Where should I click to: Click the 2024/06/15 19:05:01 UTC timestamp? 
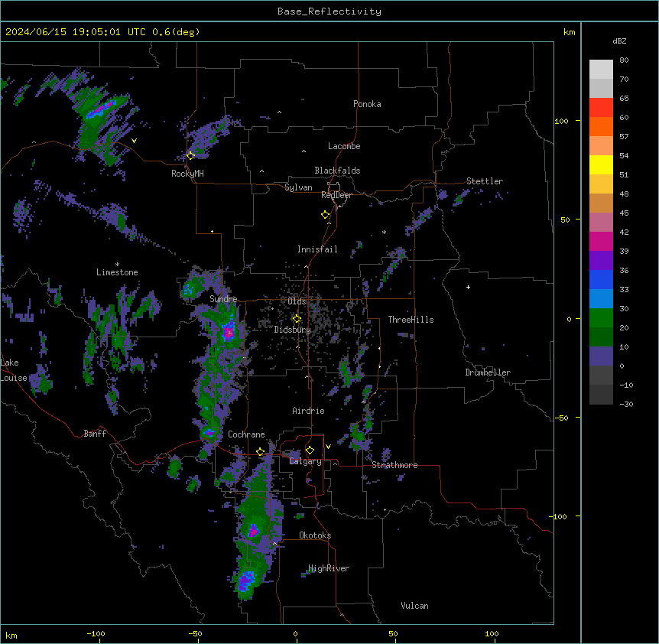coord(76,32)
